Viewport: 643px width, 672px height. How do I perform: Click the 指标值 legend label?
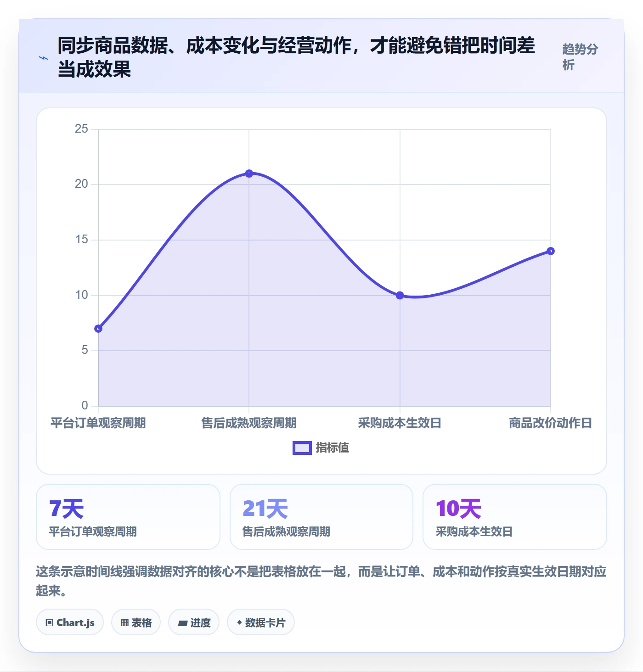tap(333, 448)
